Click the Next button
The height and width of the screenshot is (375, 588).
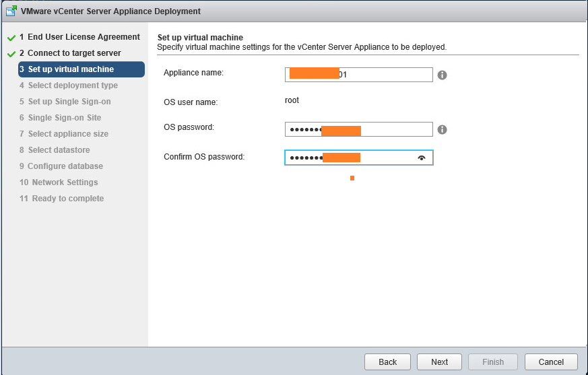(439, 362)
